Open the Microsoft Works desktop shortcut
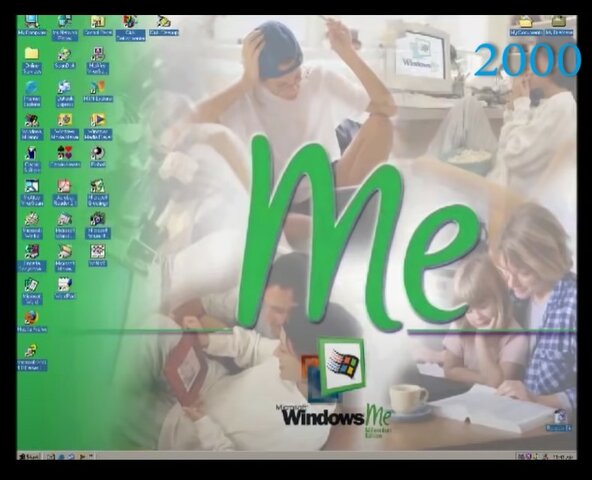Viewport: 592px width, 480px height. (x=32, y=226)
